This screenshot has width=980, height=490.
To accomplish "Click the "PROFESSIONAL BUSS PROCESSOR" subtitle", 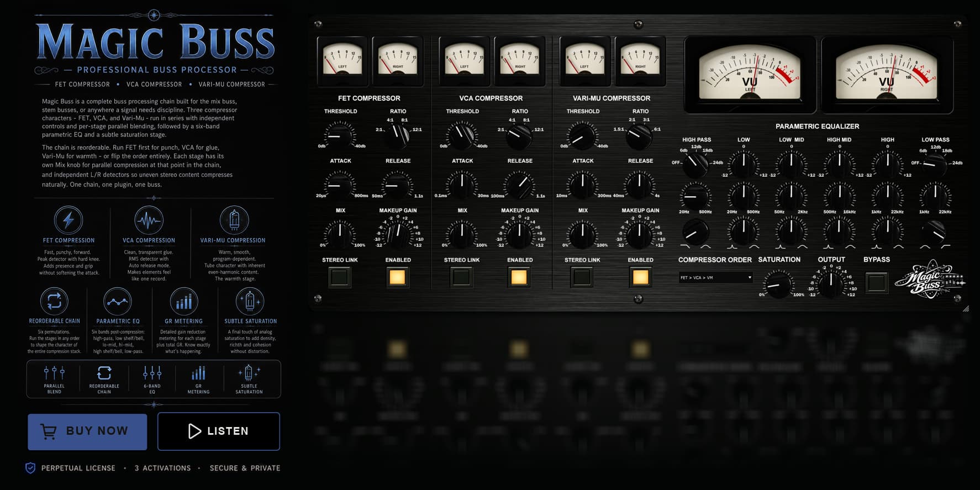I will tap(157, 70).
